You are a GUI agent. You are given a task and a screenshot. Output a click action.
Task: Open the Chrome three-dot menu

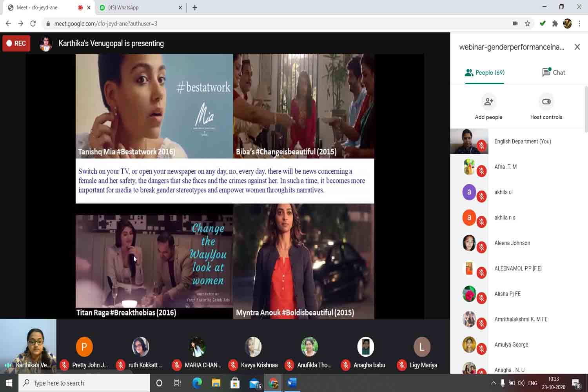[x=579, y=24]
